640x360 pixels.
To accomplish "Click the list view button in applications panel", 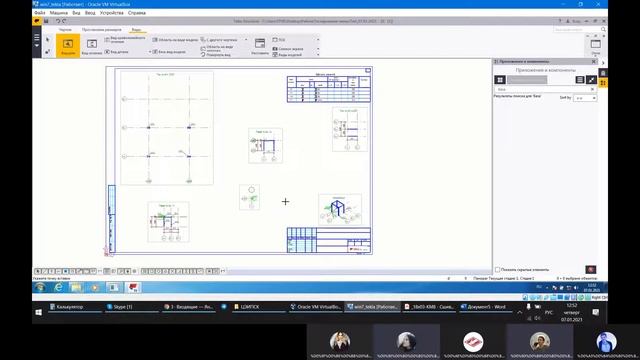I will click(580, 80).
